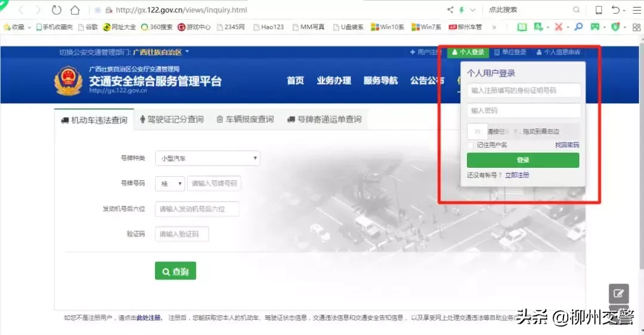This screenshot has height=335, width=644.
Task: Open the 网址大全 bookmark
Action: 119,27
